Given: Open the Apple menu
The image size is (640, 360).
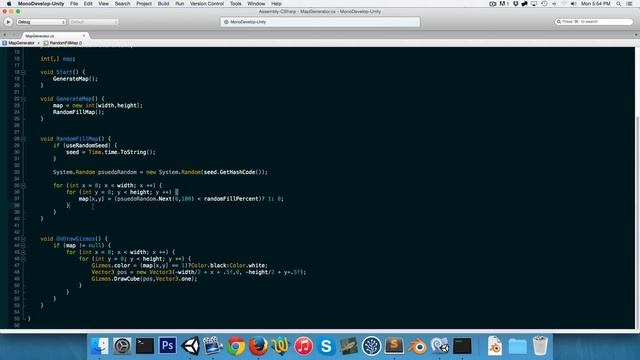Looking at the screenshot, I should 9,4.
